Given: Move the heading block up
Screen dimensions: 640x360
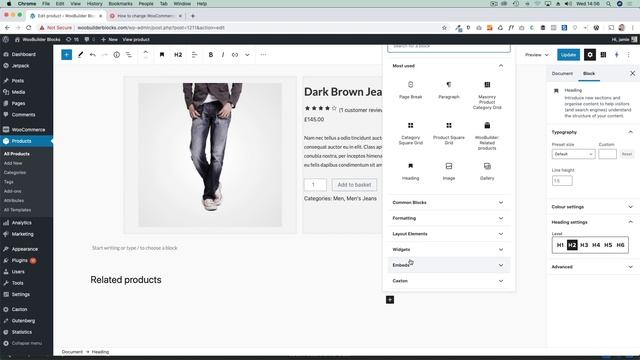Looking at the screenshot, I should (146, 52).
